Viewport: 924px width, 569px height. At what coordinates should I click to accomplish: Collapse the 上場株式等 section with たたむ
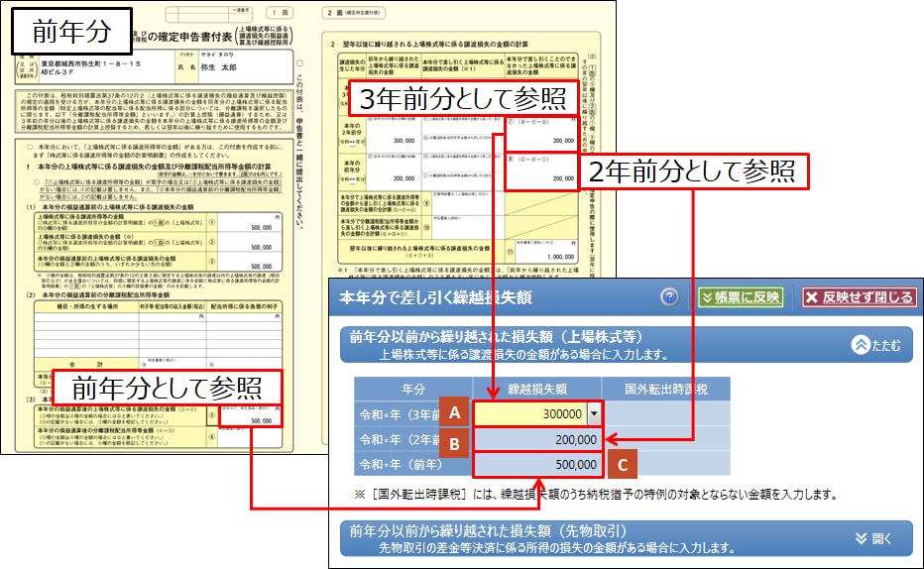[876, 345]
